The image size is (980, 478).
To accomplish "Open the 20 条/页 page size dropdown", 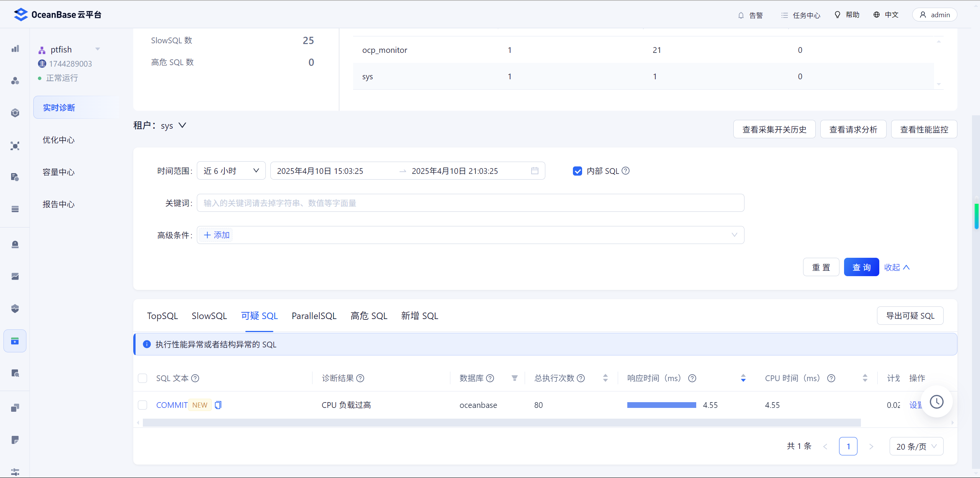I will [916, 447].
